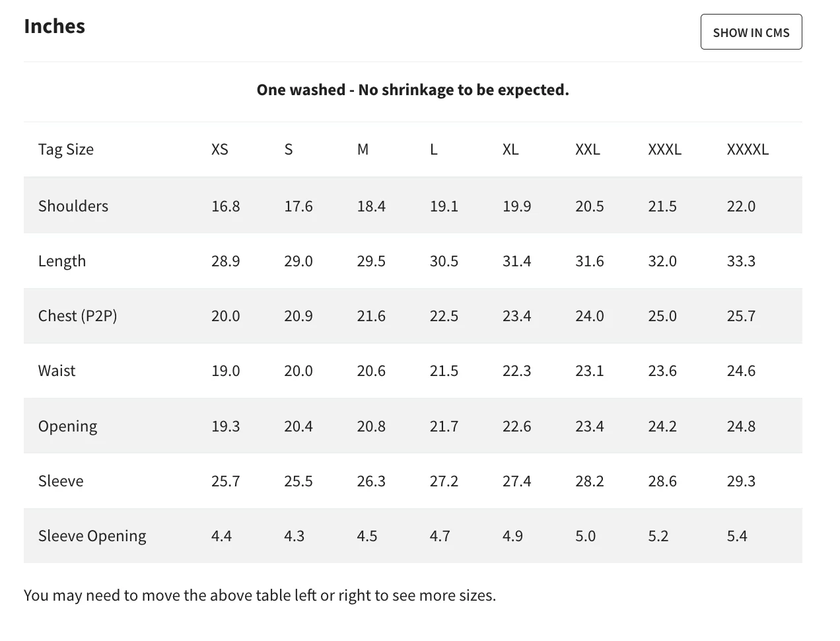Click the Shoulders row label
The height and width of the screenshot is (641, 840).
[x=73, y=206]
